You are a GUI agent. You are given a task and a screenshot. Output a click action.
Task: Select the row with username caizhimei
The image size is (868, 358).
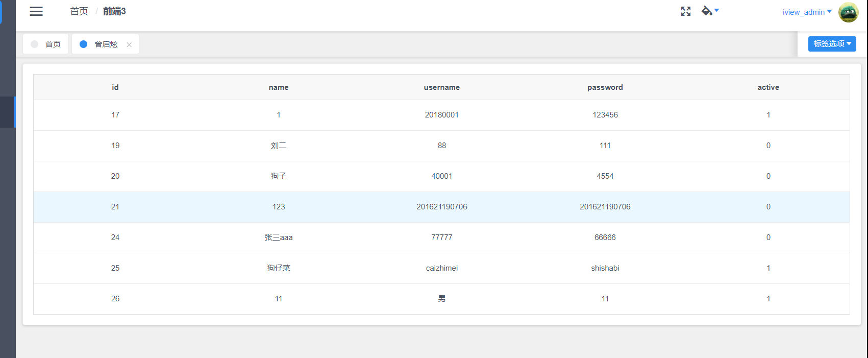tap(441, 268)
